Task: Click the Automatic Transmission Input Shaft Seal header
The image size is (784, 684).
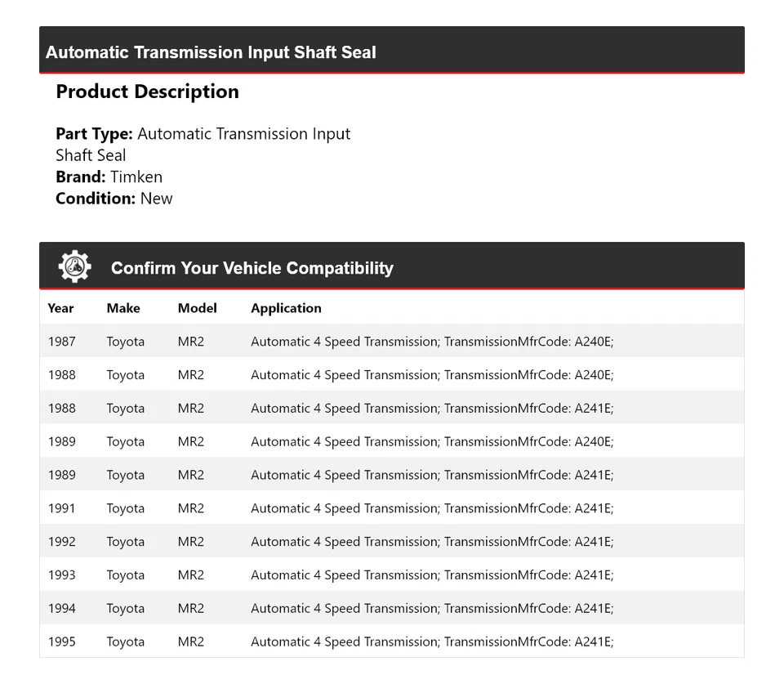Action: click(x=211, y=52)
